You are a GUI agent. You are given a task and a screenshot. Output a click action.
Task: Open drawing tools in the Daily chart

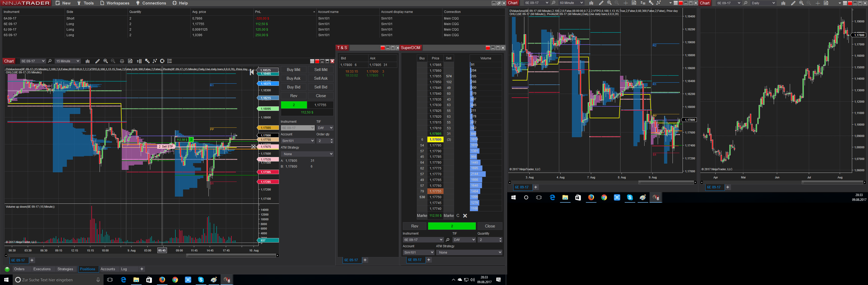point(793,3)
